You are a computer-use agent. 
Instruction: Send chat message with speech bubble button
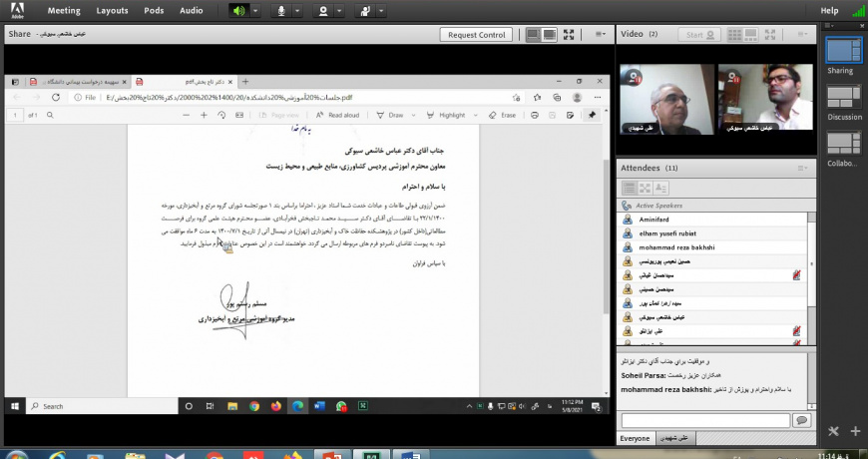pos(801,421)
